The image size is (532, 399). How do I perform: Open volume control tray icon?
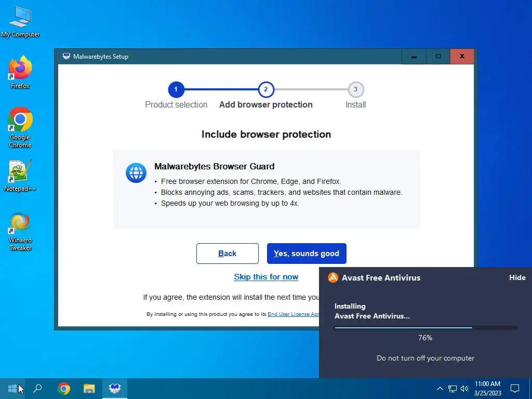pos(464,389)
